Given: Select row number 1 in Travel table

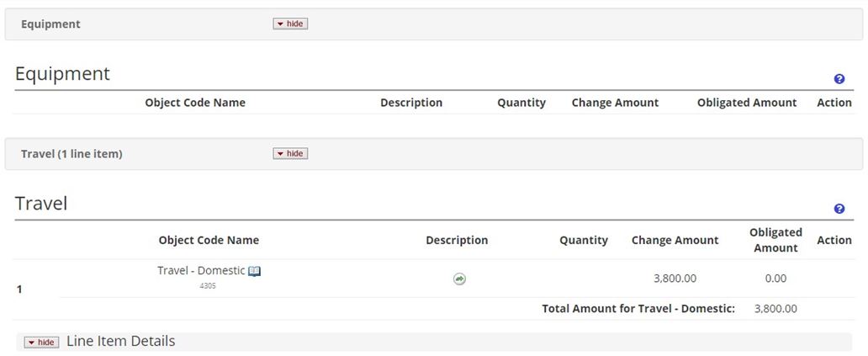Looking at the screenshot, I should [19, 290].
